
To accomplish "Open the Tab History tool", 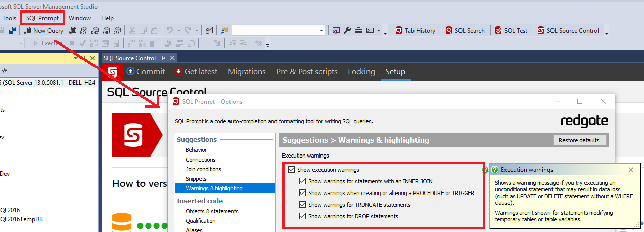I will (x=415, y=31).
